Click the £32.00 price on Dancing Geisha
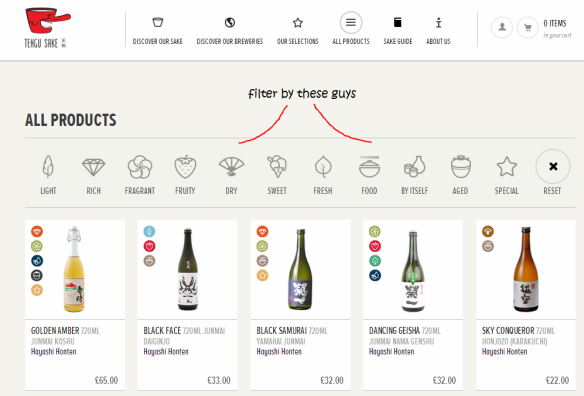Image resolution: width=584 pixels, height=396 pixels. (x=444, y=380)
